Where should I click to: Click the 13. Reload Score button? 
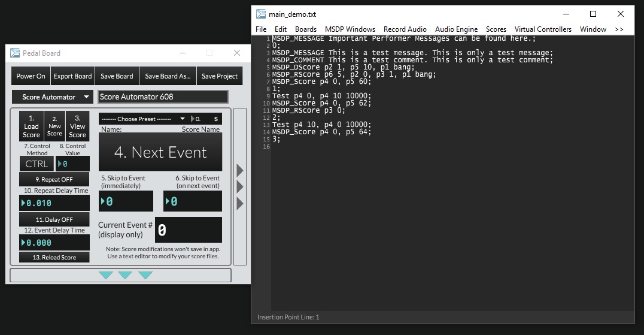click(x=54, y=257)
